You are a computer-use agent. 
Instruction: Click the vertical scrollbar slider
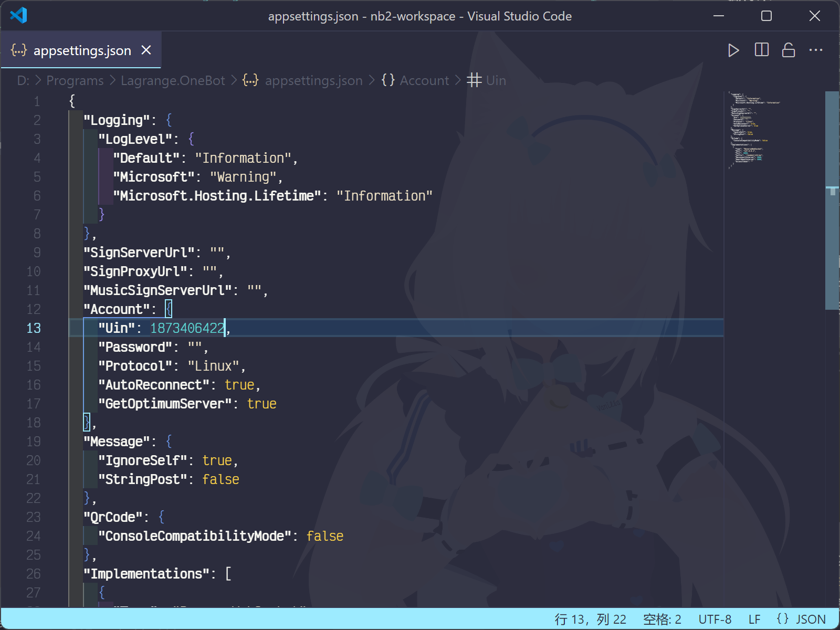coord(832,199)
